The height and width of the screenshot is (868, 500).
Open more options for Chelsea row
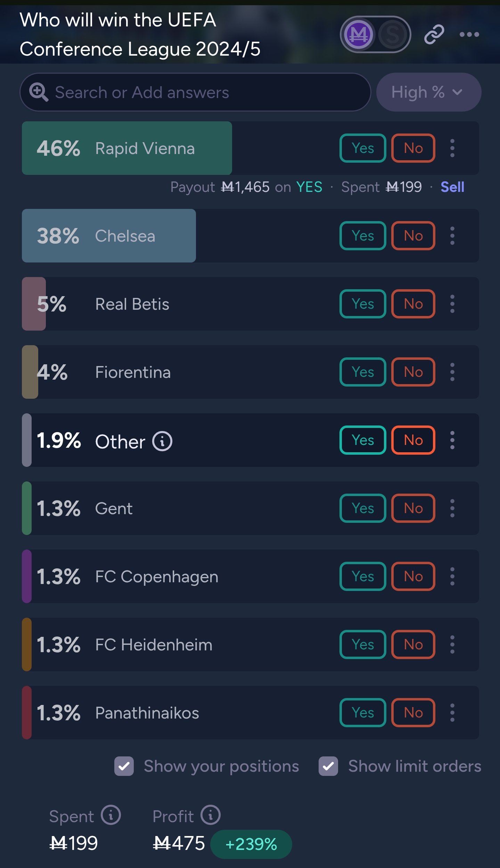452,236
